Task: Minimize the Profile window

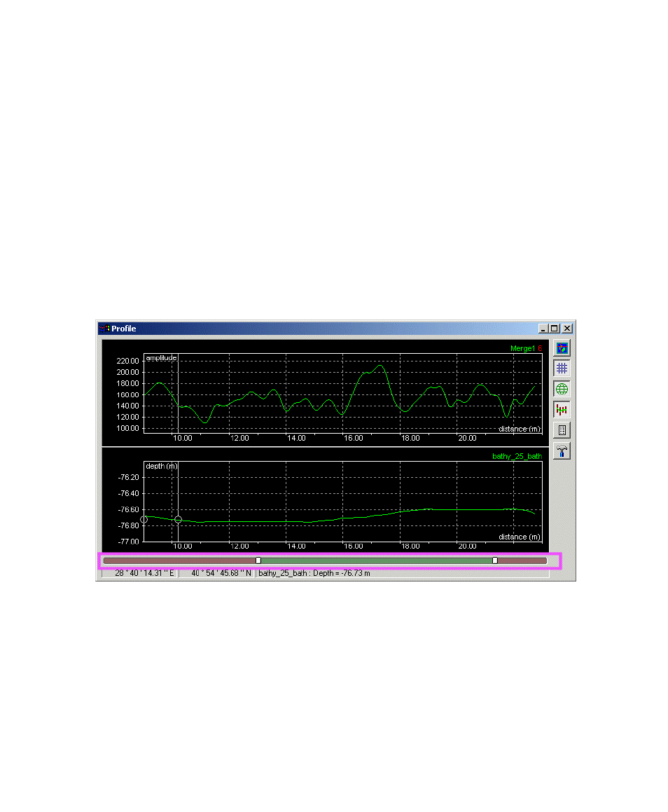Action: tap(544, 329)
